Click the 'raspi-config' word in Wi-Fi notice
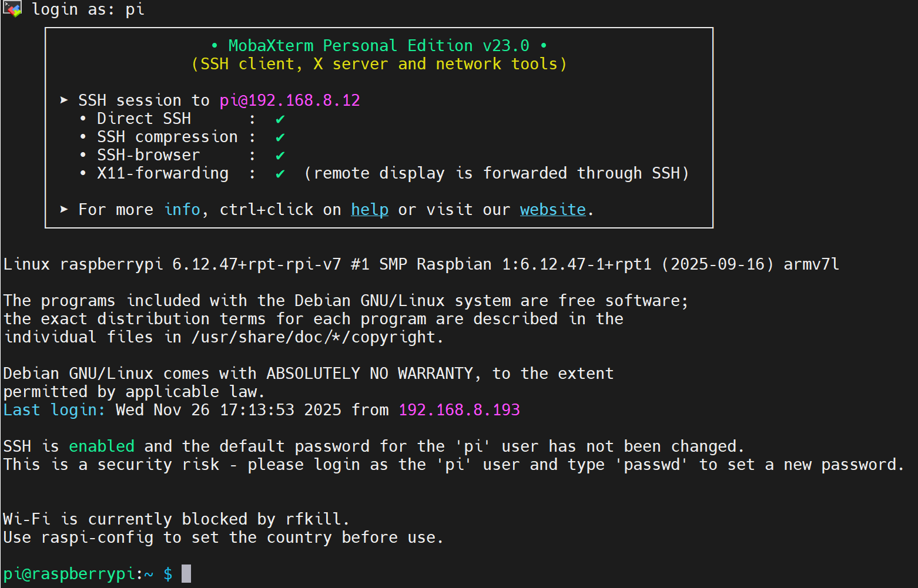918x588 pixels. pyautogui.click(x=97, y=537)
